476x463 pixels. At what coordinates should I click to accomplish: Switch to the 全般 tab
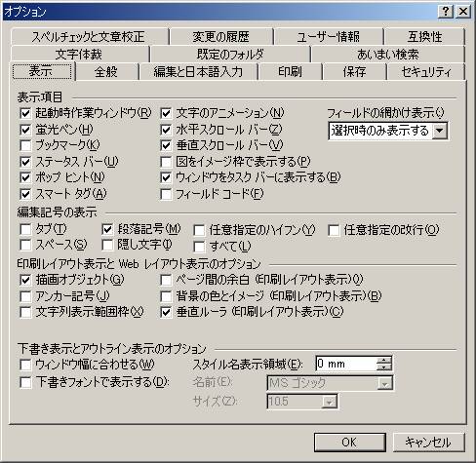click(x=106, y=71)
